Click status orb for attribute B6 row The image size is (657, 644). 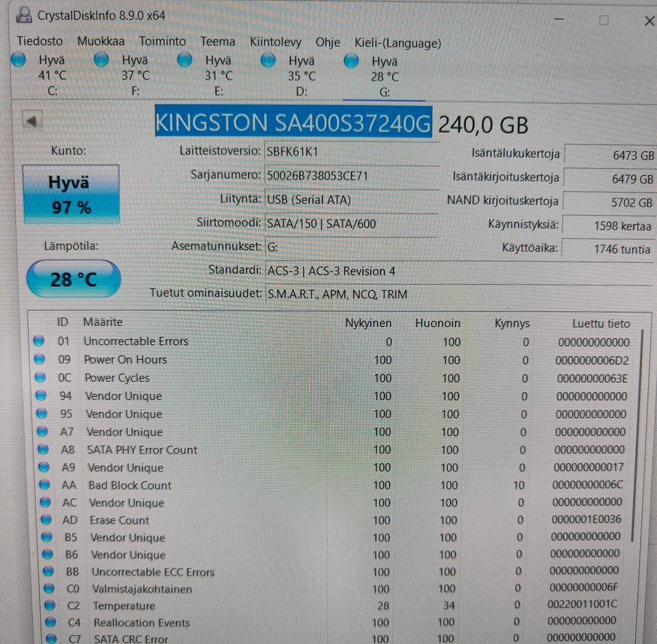pyautogui.click(x=48, y=554)
